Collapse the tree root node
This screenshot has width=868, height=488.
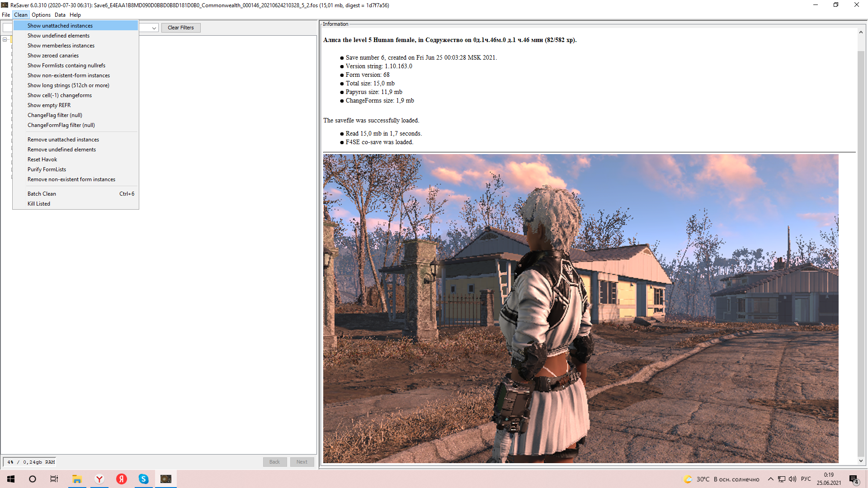point(5,39)
